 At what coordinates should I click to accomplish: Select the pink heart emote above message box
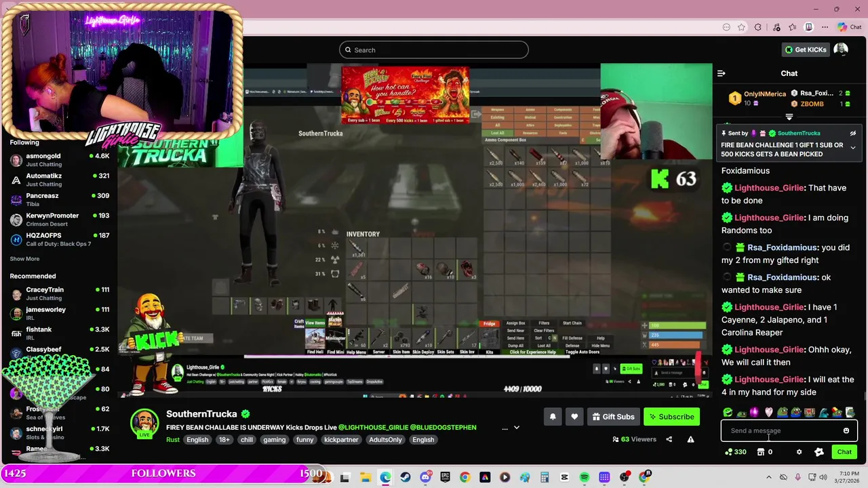tap(768, 412)
